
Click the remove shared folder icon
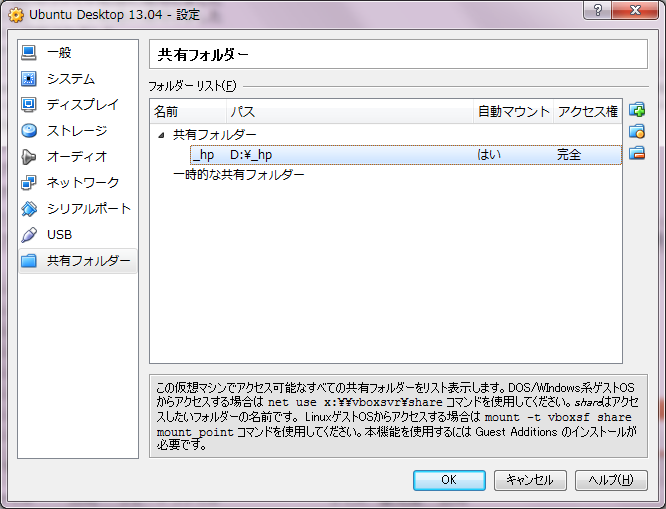pos(637,153)
